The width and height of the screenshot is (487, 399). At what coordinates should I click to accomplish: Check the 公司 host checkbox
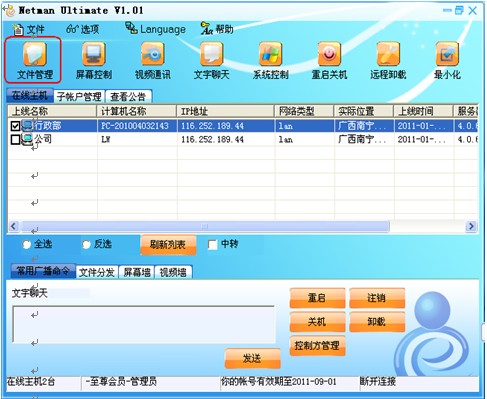15,140
